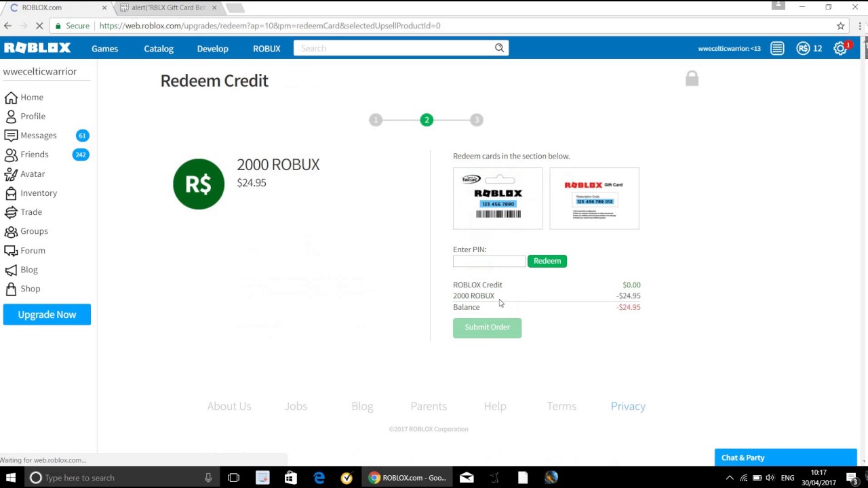This screenshot has height=488, width=868.
Task: Click the 2000 ROBUX product title
Action: tap(278, 165)
